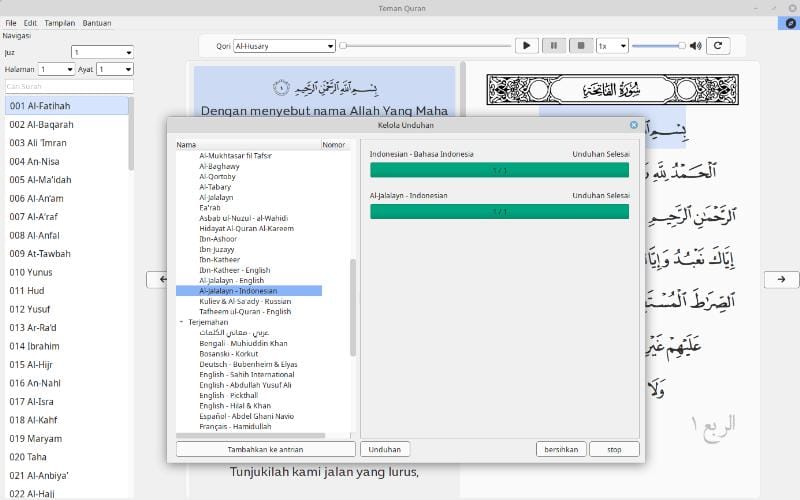Adjust the volume slider
The width and height of the screenshot is (800, 500).
pyautogui.click(x=658, y=46)
